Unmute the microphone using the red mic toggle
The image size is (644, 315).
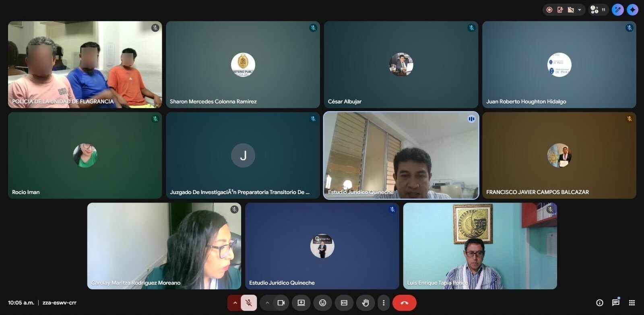pos(249,303)
